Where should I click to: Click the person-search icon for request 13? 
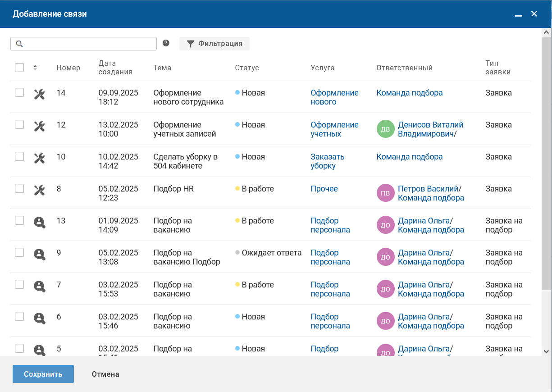pos(40,222)
